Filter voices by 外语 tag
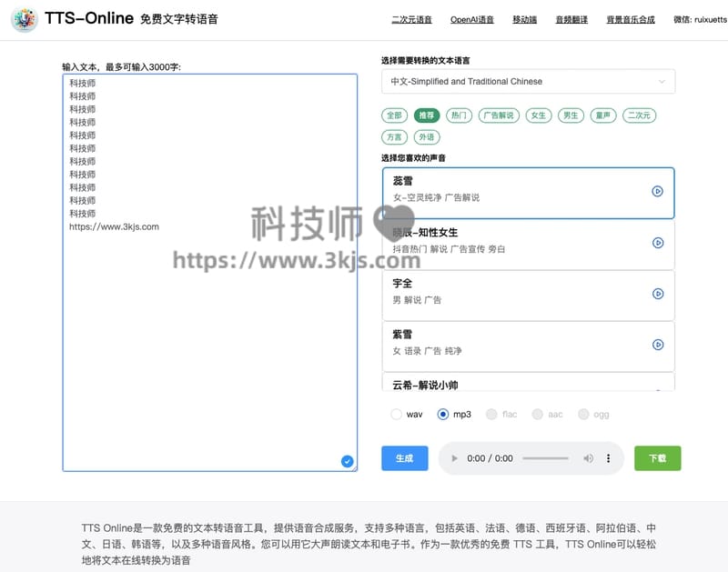This screenshot has height=572, width=728. tap(426, 137)
